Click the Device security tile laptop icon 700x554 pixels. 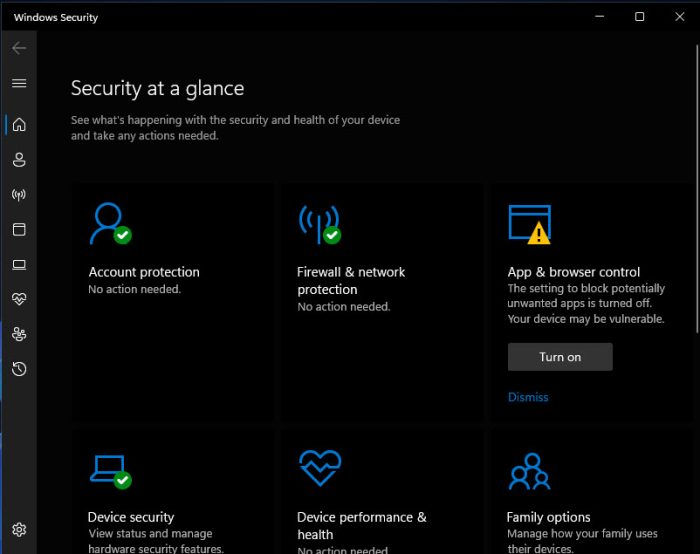(x=110, y=472)
